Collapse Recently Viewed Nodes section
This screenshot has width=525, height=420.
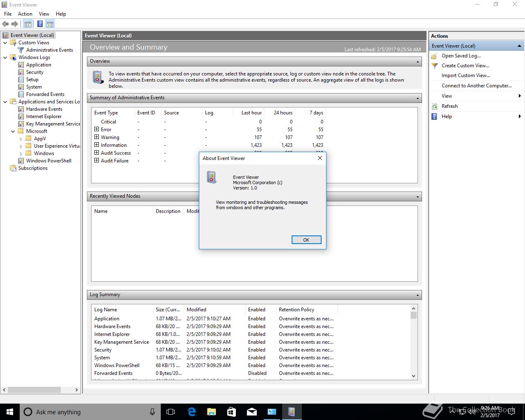[x=418, y=196]
